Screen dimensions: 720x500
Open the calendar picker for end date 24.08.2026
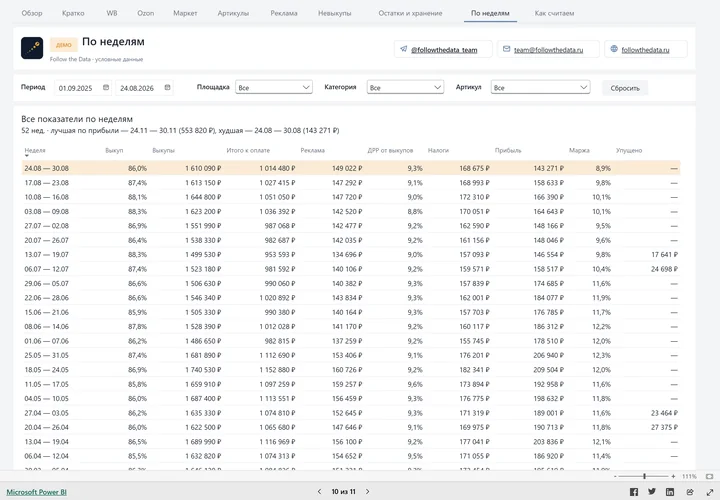click(168, 88)
